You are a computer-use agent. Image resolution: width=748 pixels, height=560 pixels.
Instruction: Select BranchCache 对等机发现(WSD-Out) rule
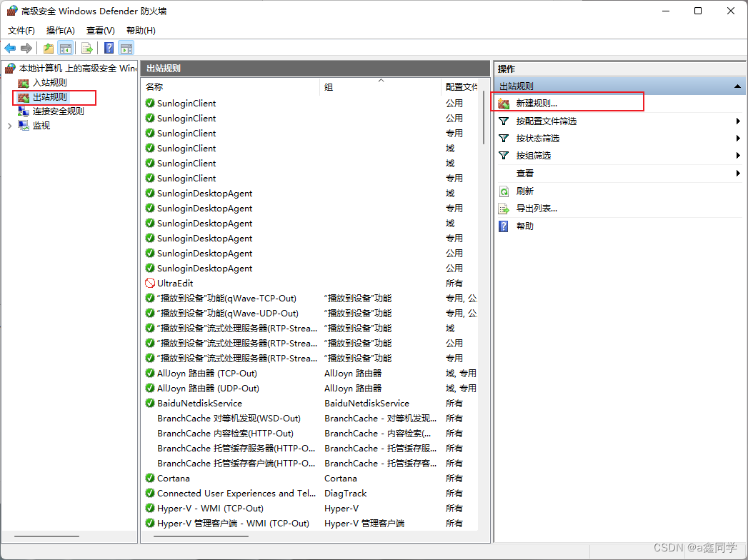[x=229, y=419]
